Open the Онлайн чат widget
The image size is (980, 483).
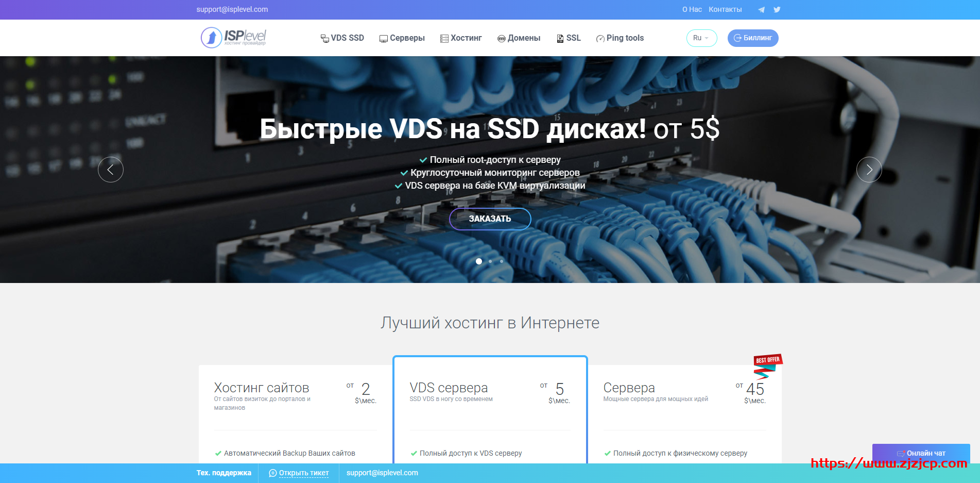[921, 453]
